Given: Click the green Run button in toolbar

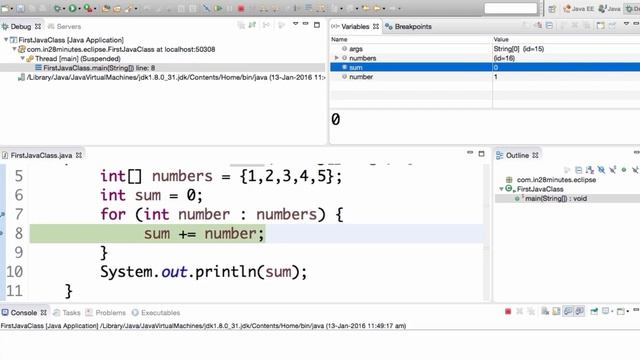Looking at the screenshot, I should point(72,8).
